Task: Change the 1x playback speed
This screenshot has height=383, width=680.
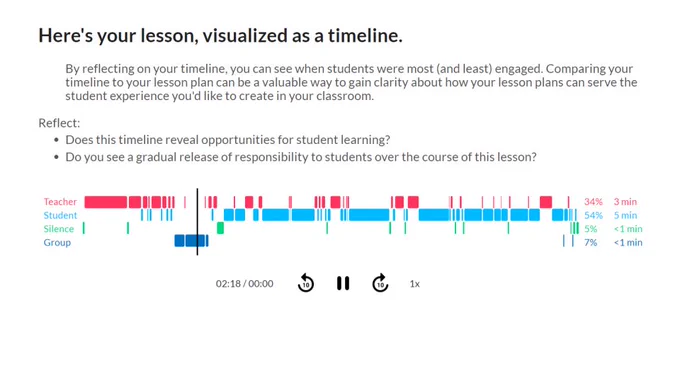Action: [x=415, y=284]
